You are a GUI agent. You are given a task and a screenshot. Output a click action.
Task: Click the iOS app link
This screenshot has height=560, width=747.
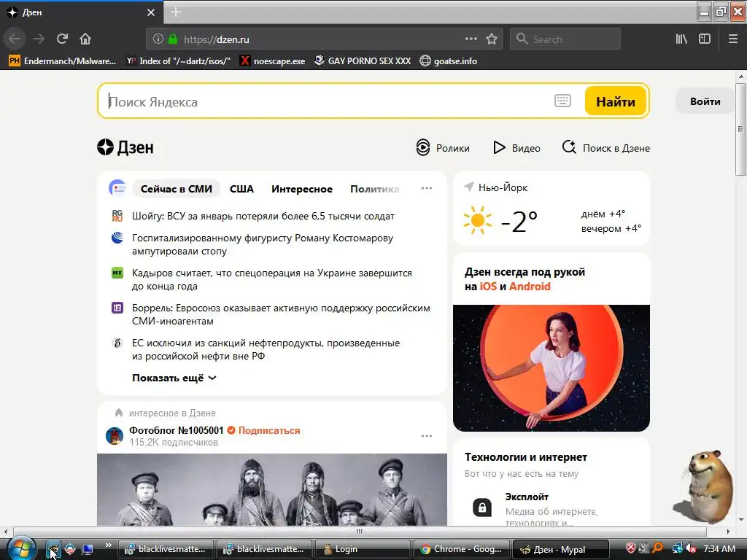pyautogui.click(x=488, y=286)
